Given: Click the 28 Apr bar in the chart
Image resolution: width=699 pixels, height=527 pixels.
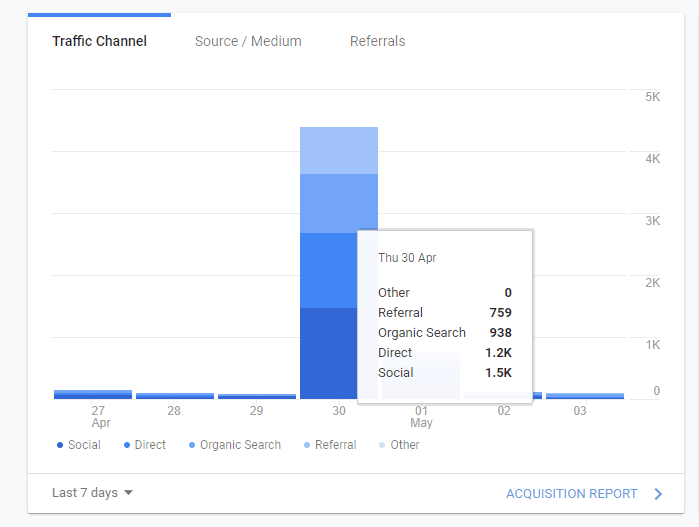Looking at the screenshot, I should coord(175,396).
